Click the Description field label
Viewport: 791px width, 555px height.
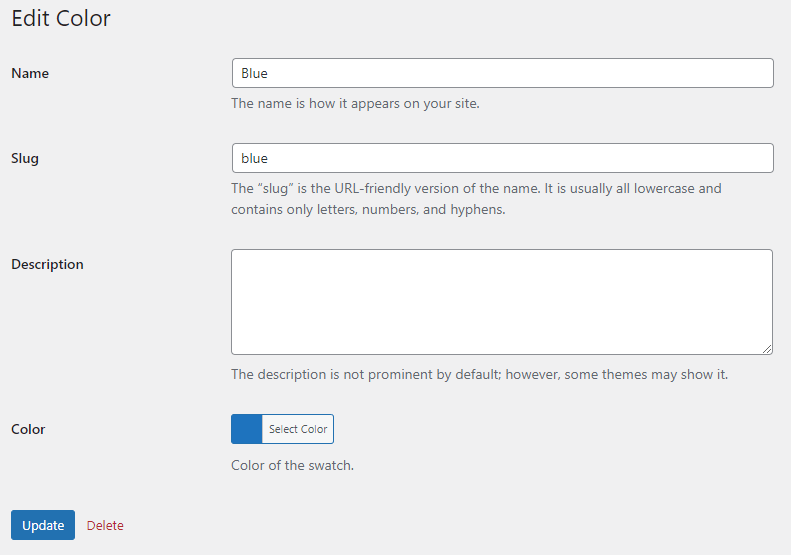point(47,264)
